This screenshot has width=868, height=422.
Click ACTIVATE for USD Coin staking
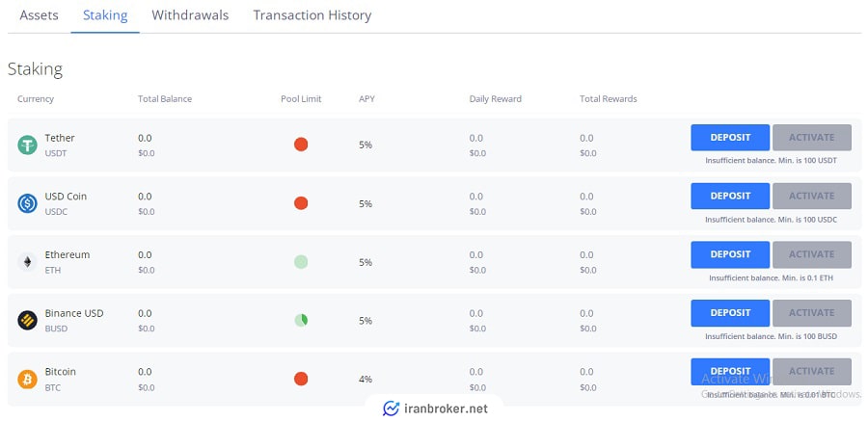coord(812,196)
